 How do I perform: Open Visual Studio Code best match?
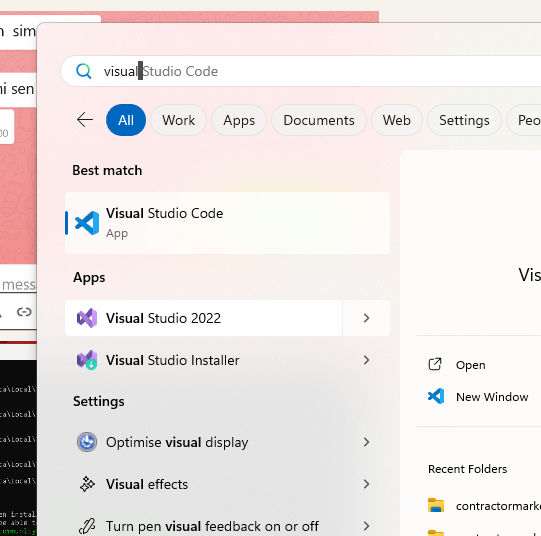coord(227,223)
